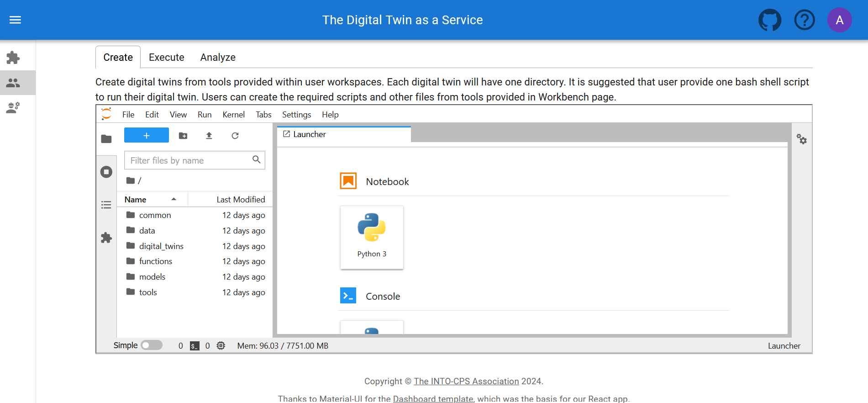868x403 pixels.
Task: Open the Kernel menu
Action: coord(234,115)
